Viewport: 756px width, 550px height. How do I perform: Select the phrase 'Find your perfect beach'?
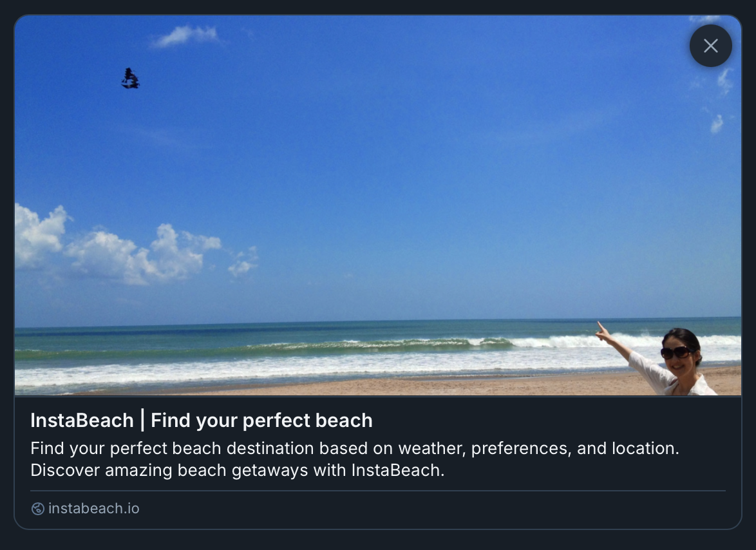coord(261,421)
